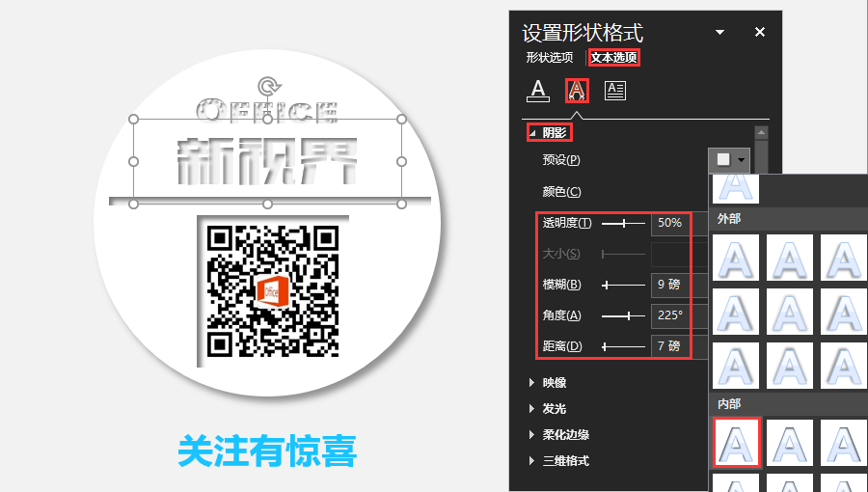Switch to the 形状选项 tab
Screen dimensions: 868x492
pyautogui.click(x=550, y=58)
